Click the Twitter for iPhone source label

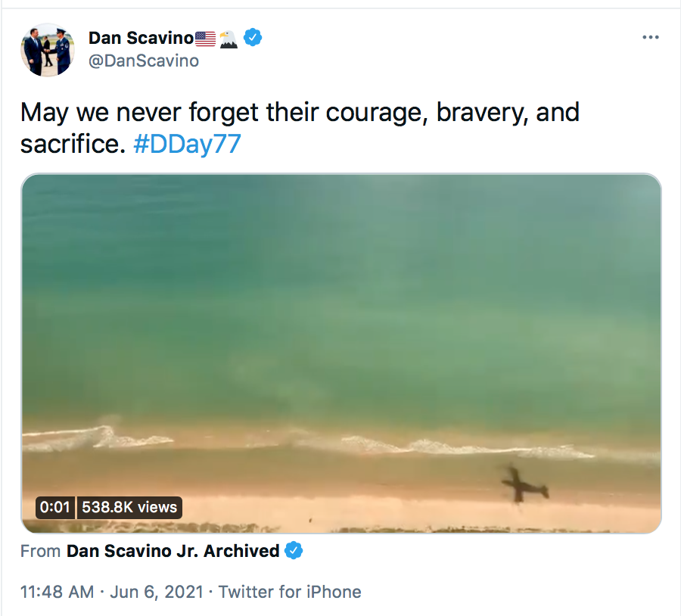click(x=290, y=592)
